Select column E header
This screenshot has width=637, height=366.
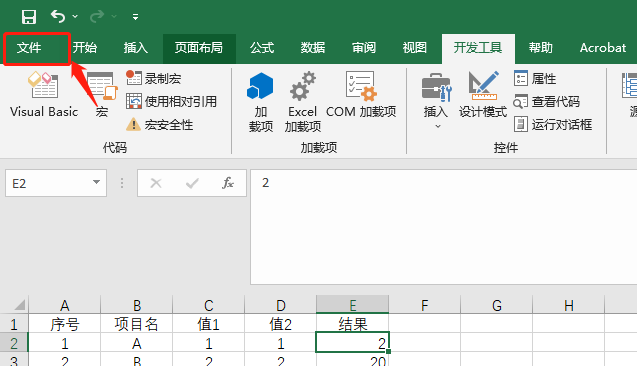tap(353, 305)
